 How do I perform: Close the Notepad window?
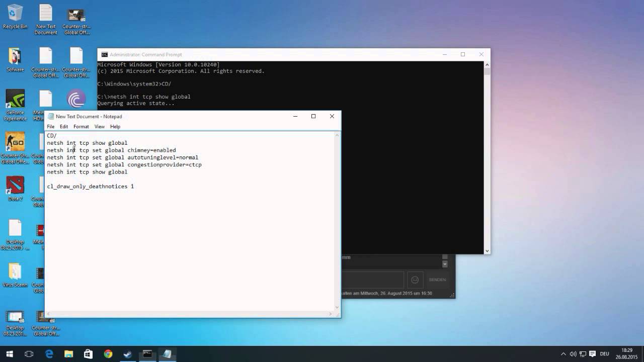click(332, 116)
